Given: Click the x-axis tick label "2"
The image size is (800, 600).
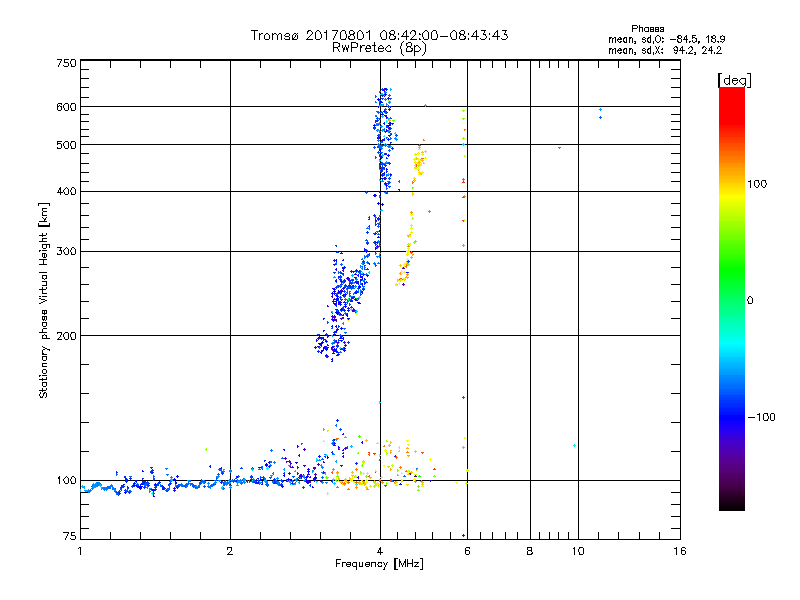Looking at the screenshot, I should click(230, 551).
